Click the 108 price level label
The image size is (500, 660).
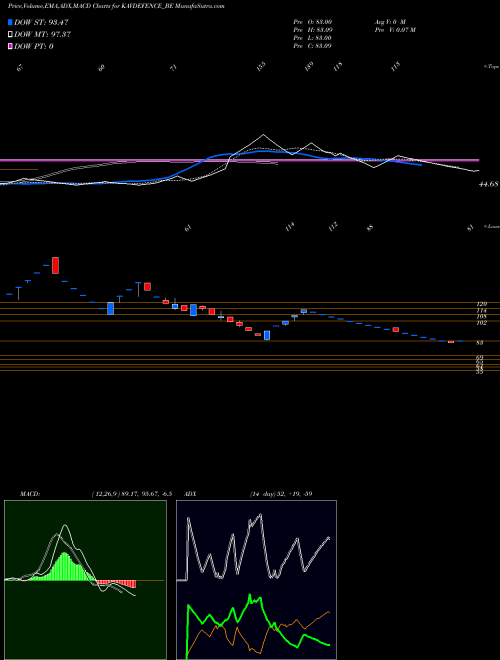tap(481, 317)
